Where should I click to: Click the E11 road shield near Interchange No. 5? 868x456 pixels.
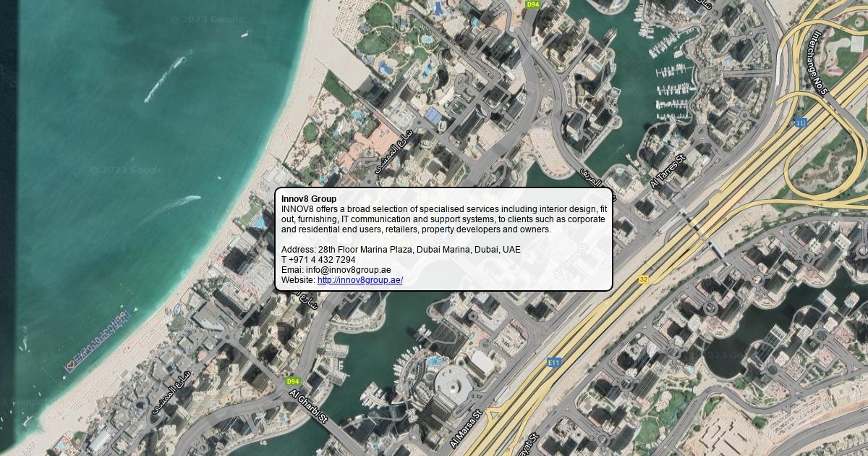(801, 123)
